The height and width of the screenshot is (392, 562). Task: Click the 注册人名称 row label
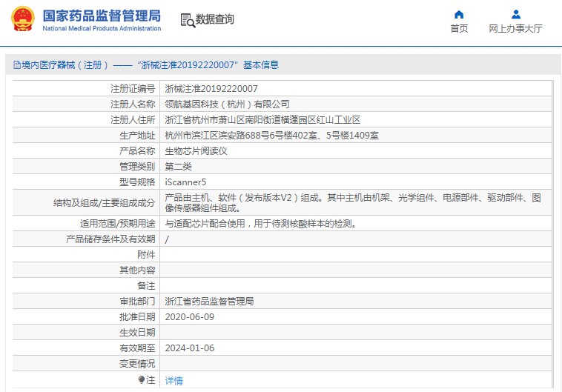pyautogui.click(x=133, y=104)
